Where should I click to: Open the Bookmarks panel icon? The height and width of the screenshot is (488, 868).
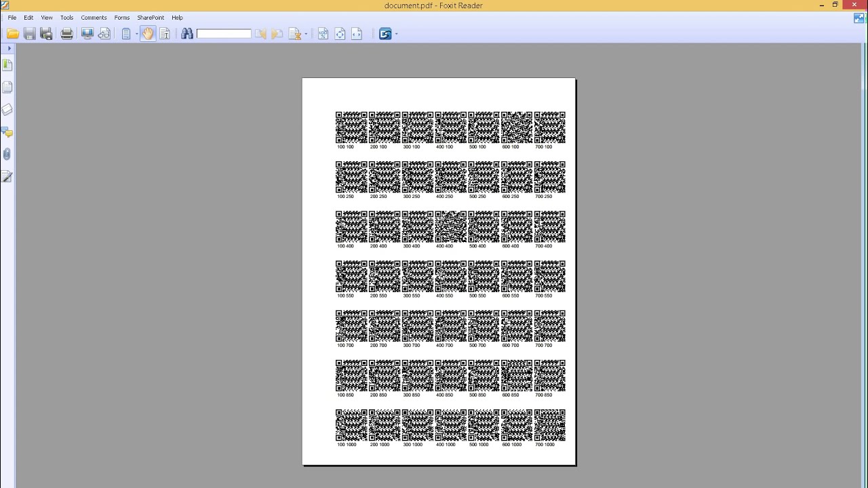coord(7,65)
